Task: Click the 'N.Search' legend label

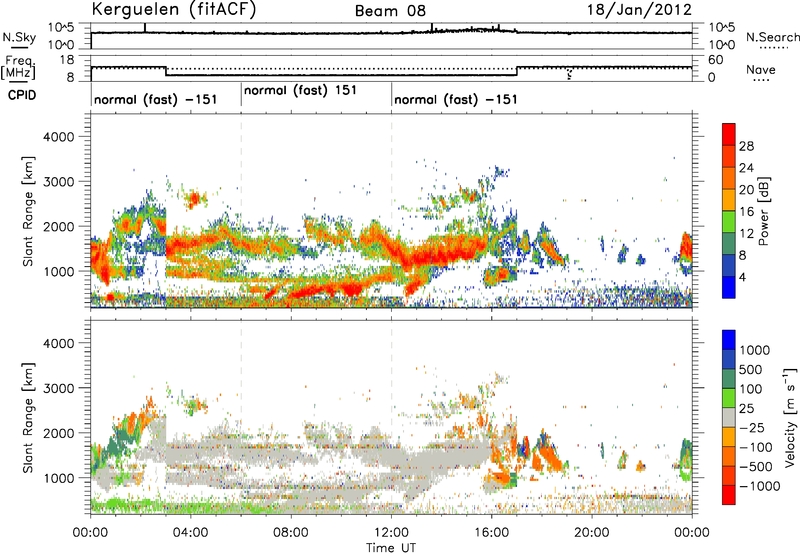Action: pos(772,37)
